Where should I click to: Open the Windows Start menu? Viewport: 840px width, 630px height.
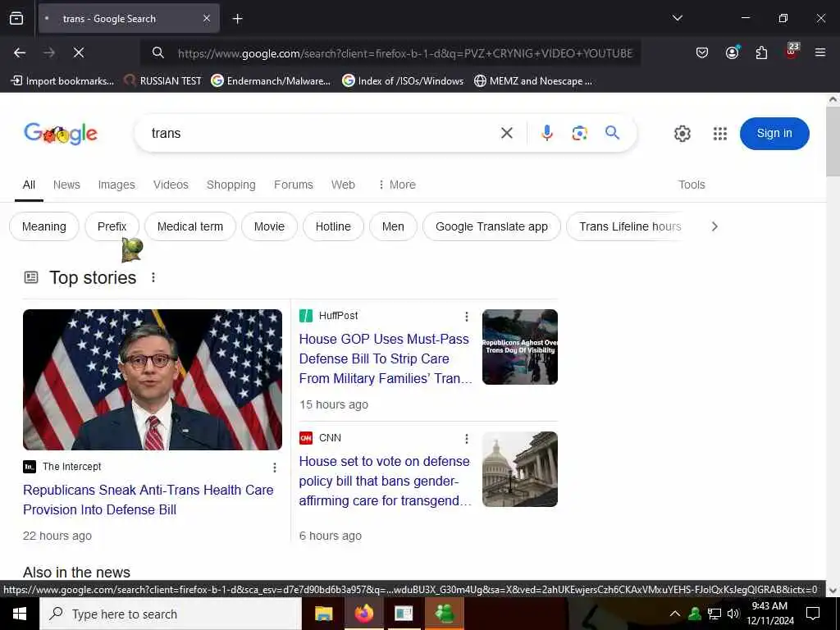click(x=20, y=614)
